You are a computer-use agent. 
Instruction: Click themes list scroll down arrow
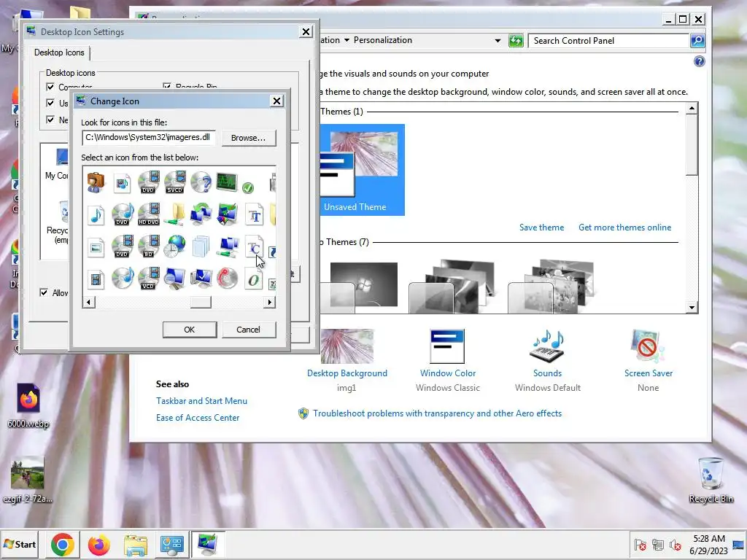point(692,307)
